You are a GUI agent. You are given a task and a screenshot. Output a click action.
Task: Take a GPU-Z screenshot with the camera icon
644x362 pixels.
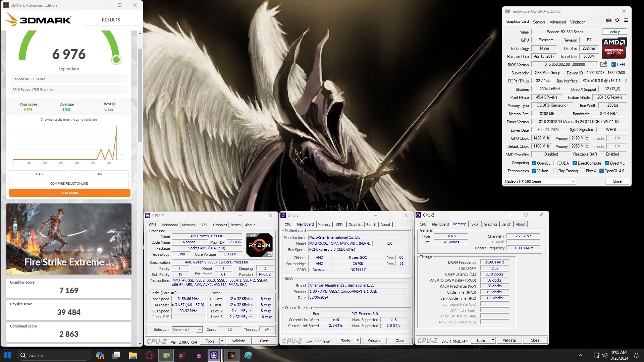608,20
